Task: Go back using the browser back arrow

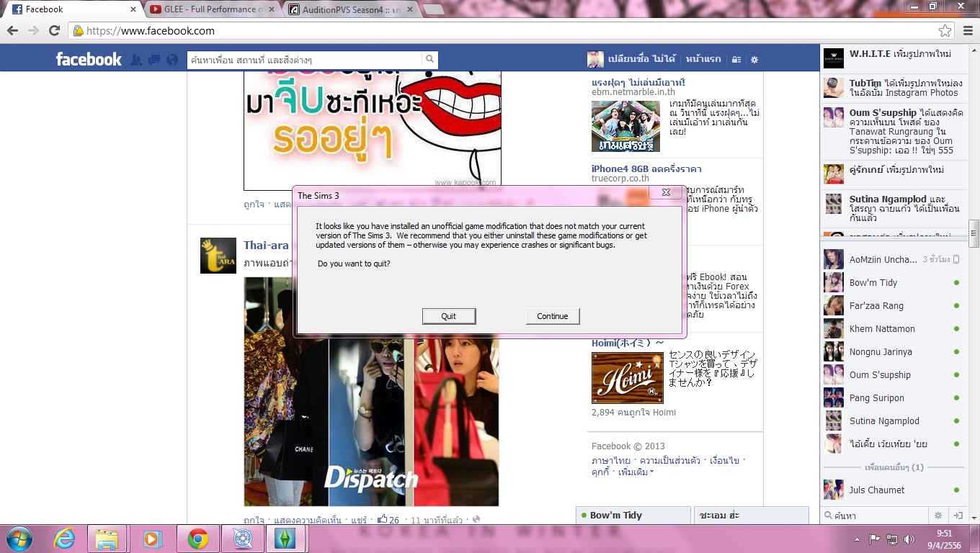Action: [14, 30]
